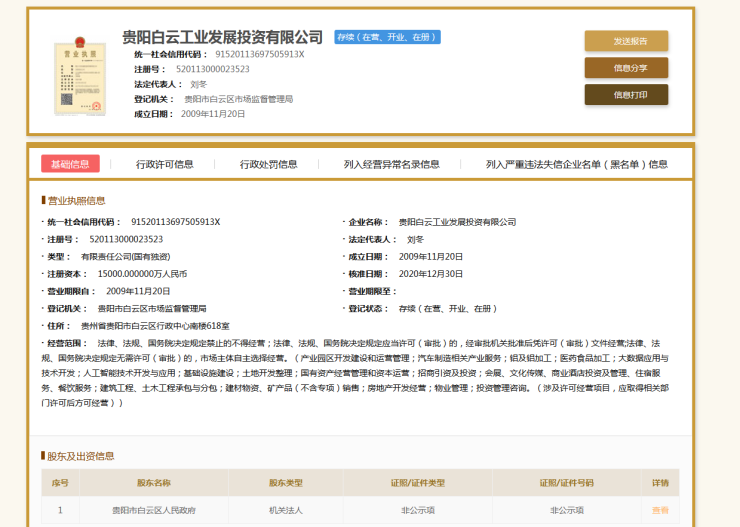
Task: Click the header registration number 520113000023523
Action: tap(213, 69)
